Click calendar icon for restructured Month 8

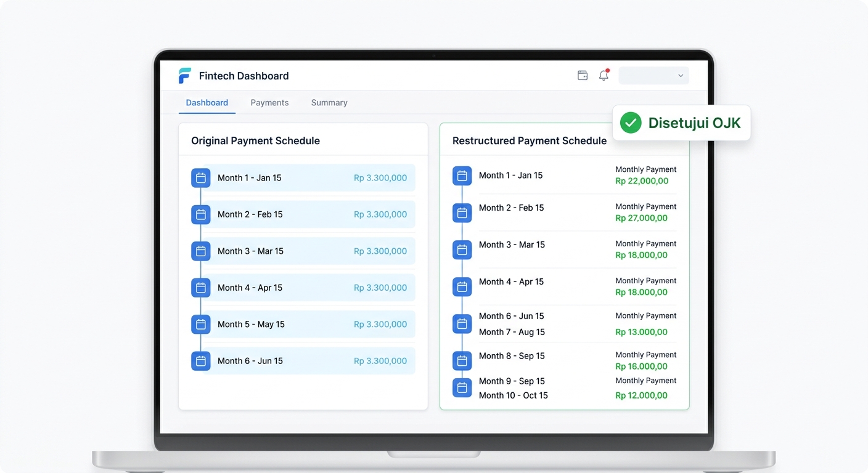pyautogui.click(x=462, y=361)
